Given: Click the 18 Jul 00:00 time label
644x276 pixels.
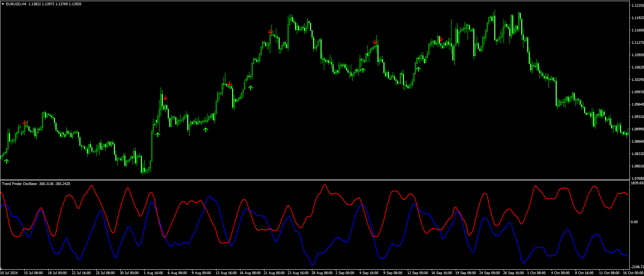Looking at the screenshot, I should click(x=57, y=273).
